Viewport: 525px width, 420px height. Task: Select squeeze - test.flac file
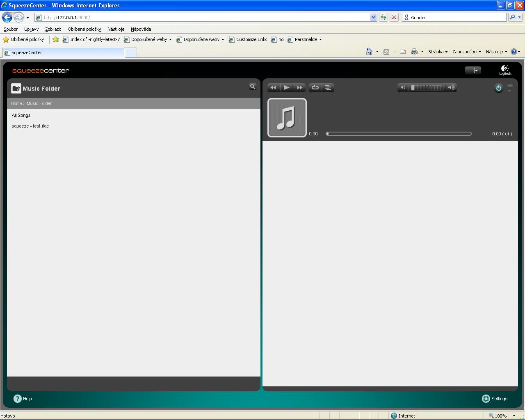click(30, 126)
